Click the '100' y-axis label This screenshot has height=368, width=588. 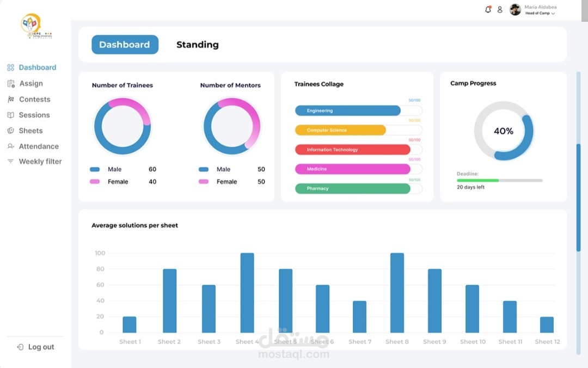pyautogui.click(x=100, y=253)
